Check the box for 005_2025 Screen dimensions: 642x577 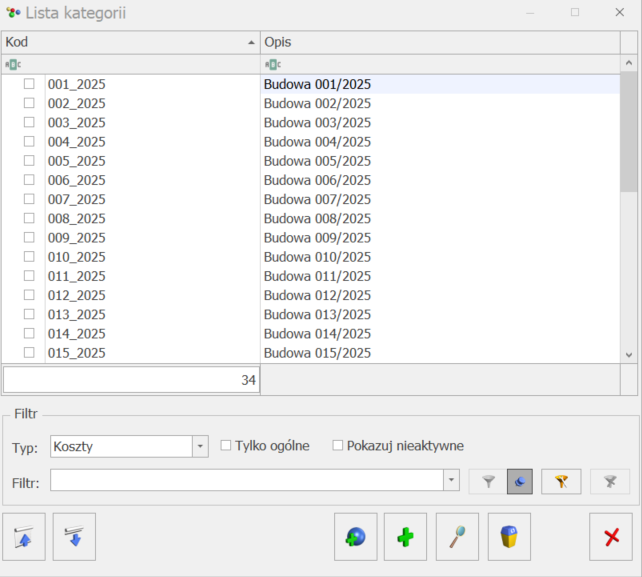[29, 161]
